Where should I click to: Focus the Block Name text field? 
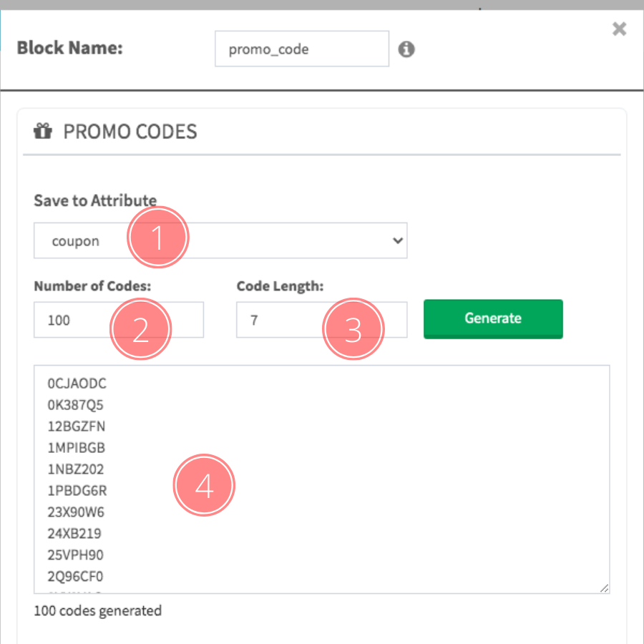tap(301, 49)
